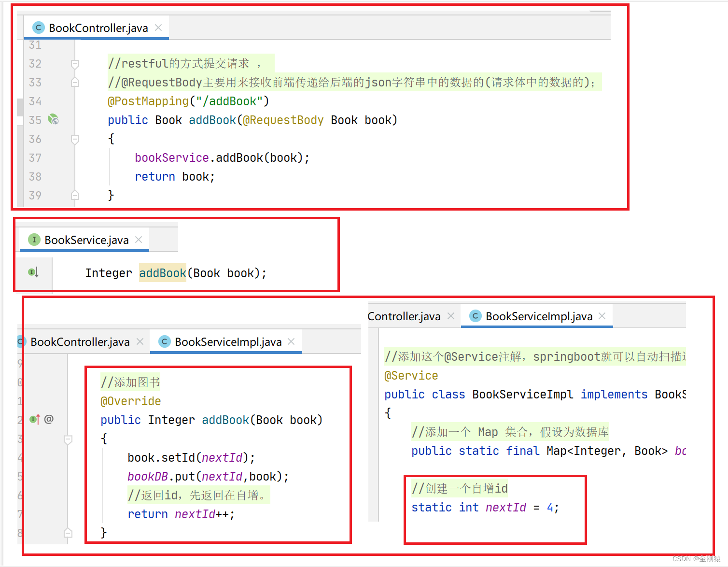Click the implements-method gutter icon beside addBook override
728x567 pixels.
coord(35,419)
